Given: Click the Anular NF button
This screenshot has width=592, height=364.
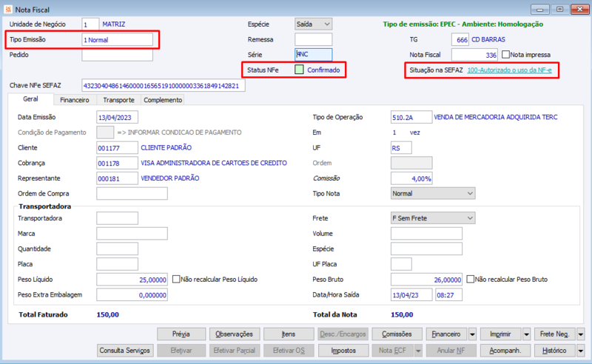Looking at the screenshot, I should (x=451, y=351).
